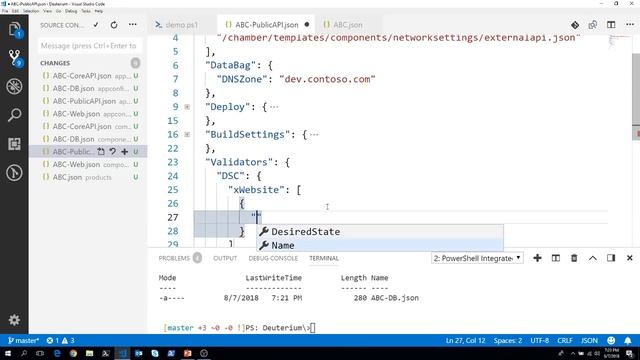Create a new terminal with the plus icon
This screenshot has height=360, width=640.
537,258
